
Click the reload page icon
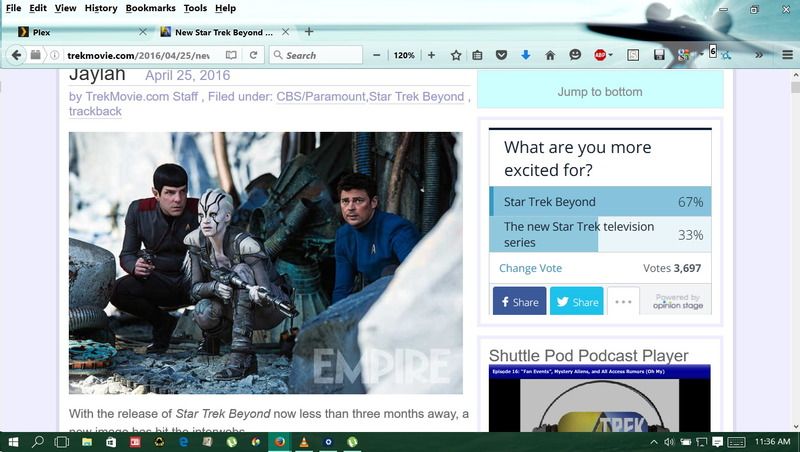253,55
